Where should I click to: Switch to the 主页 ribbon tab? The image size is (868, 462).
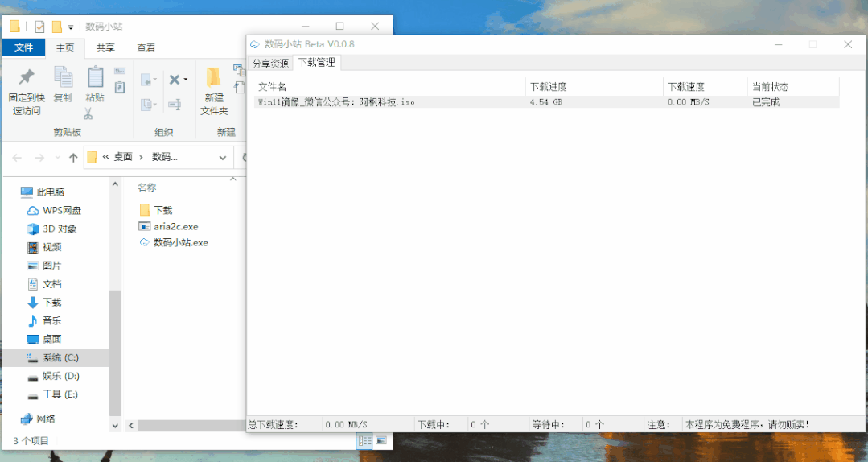click(x=65, y=48)
